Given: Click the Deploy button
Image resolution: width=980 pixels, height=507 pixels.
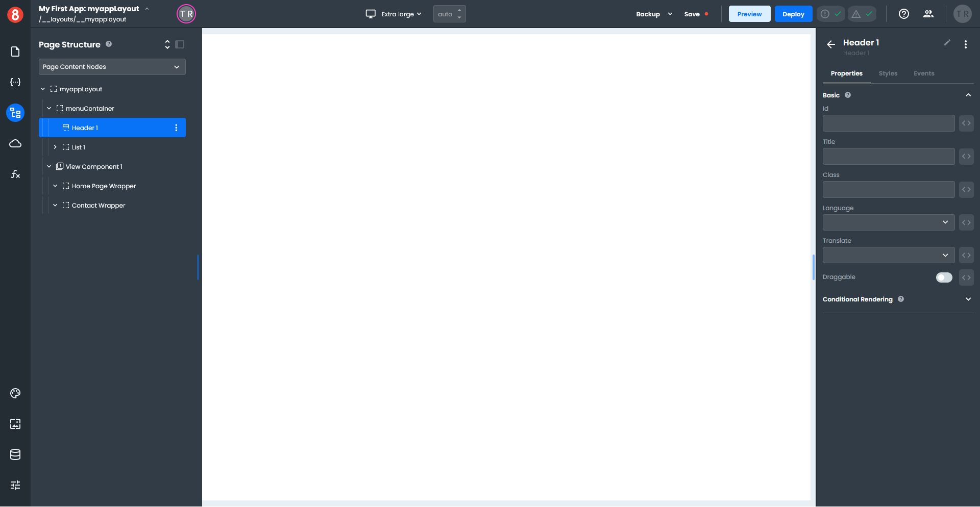Looking at the screenshot, I should point(793,14).
